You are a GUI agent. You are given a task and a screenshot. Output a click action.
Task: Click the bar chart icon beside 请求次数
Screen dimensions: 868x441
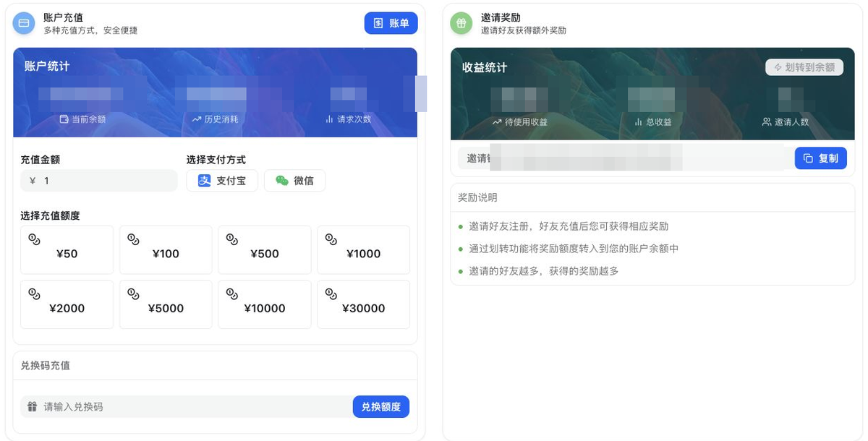tap(329, 119)
